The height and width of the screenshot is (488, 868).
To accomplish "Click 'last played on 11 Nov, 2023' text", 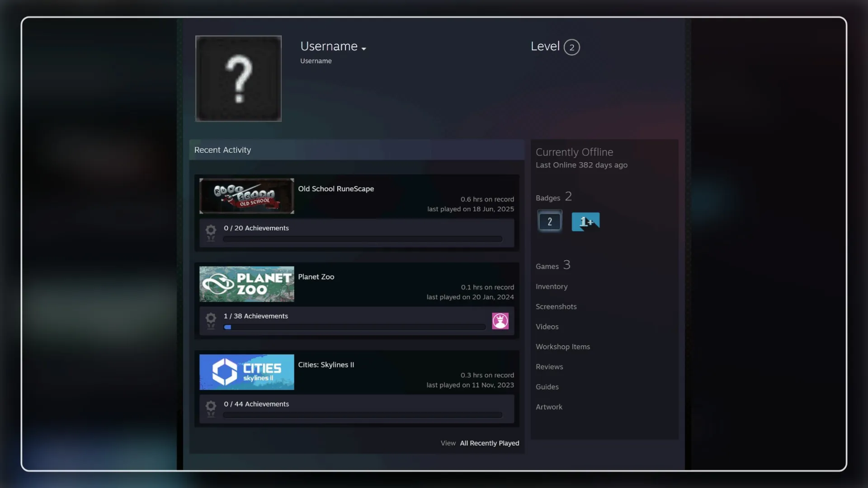I will 470,385.
